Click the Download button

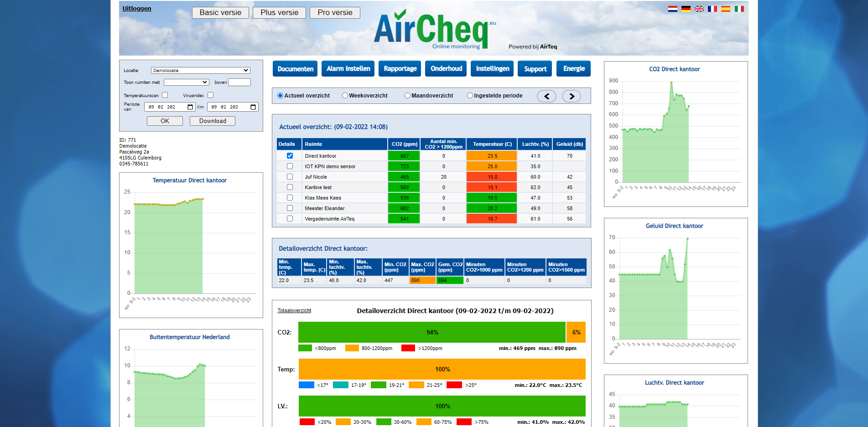click(x=213, y=121)
